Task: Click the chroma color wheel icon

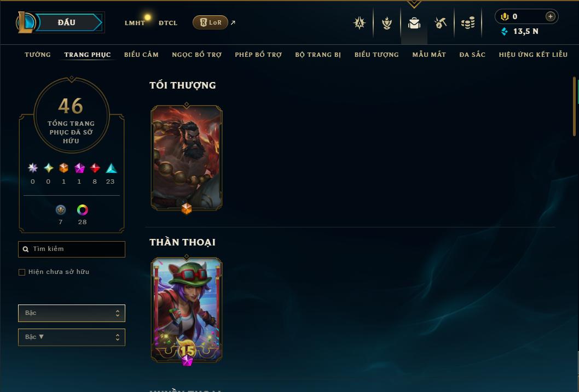Action: pos(82,210)
